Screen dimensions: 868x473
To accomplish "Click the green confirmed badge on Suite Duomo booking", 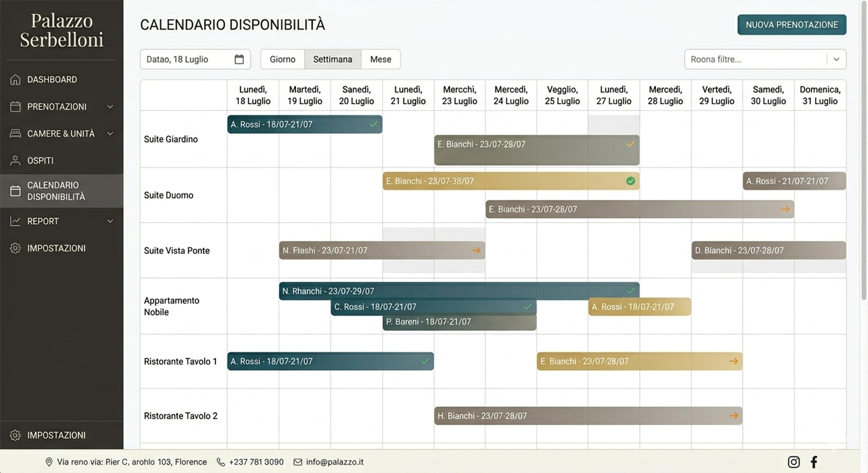I will point(630,181).
